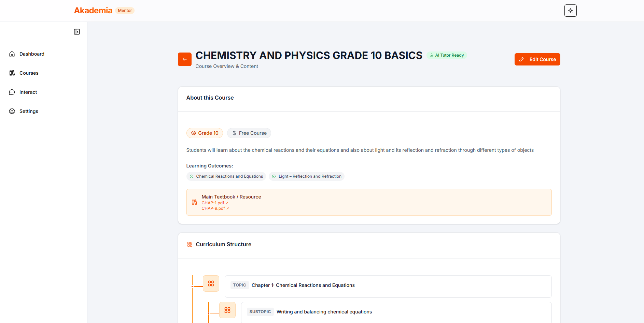Screen dimensions: 644x323
Task: Open the CHAP-1.pdf resource link
Action: [x=213, y=203]
